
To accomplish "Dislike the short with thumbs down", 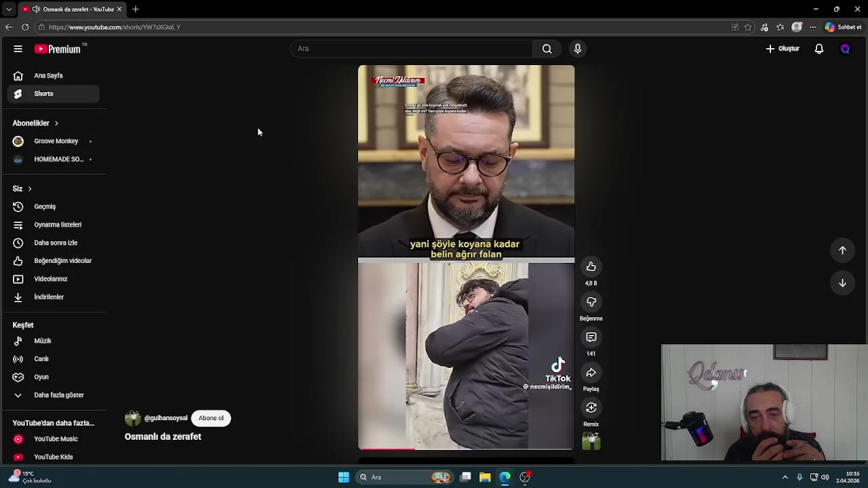I will (591, 302).
